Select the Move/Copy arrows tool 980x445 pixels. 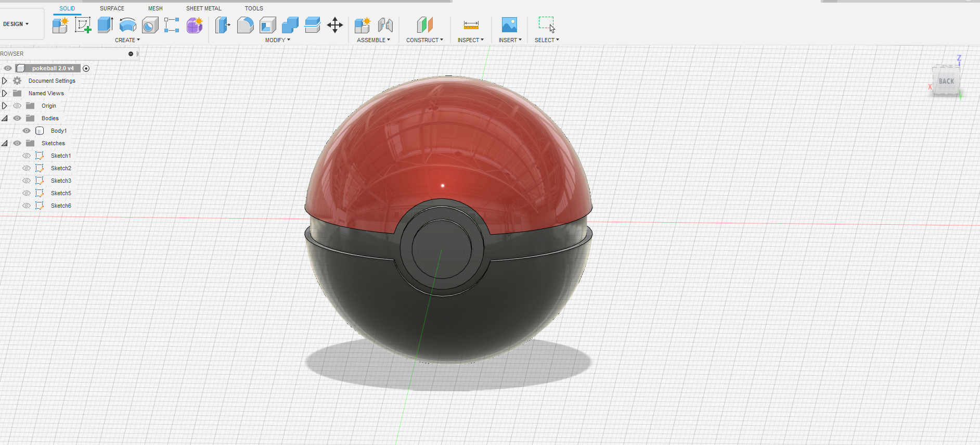pos(334,25)
